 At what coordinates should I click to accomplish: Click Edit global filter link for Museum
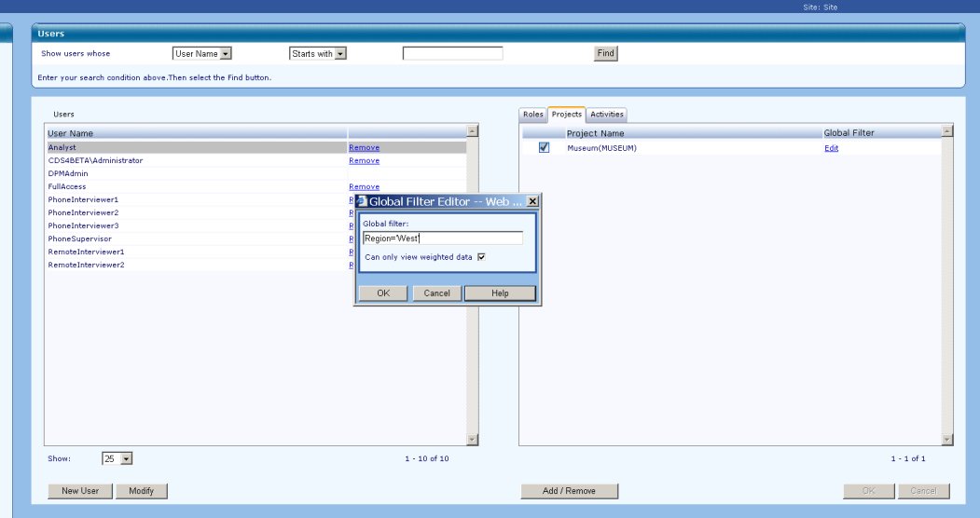pyautogui.click(x=831, y=148)
